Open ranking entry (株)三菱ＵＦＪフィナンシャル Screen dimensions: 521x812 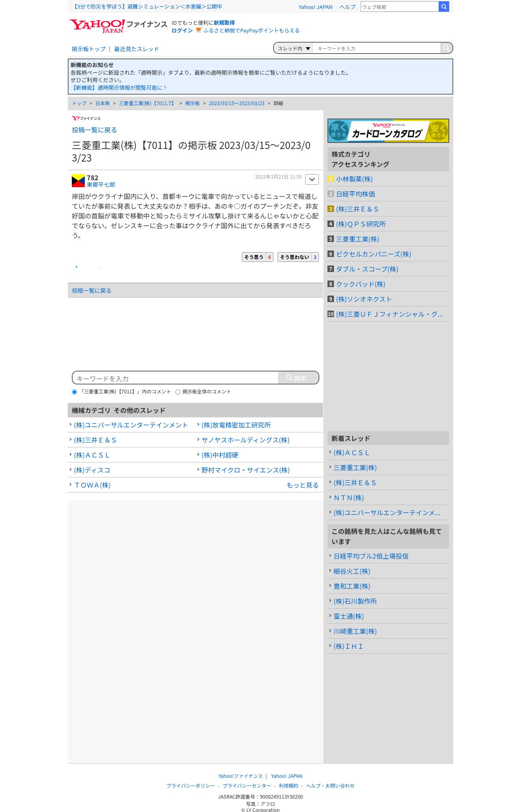(390, 314)
